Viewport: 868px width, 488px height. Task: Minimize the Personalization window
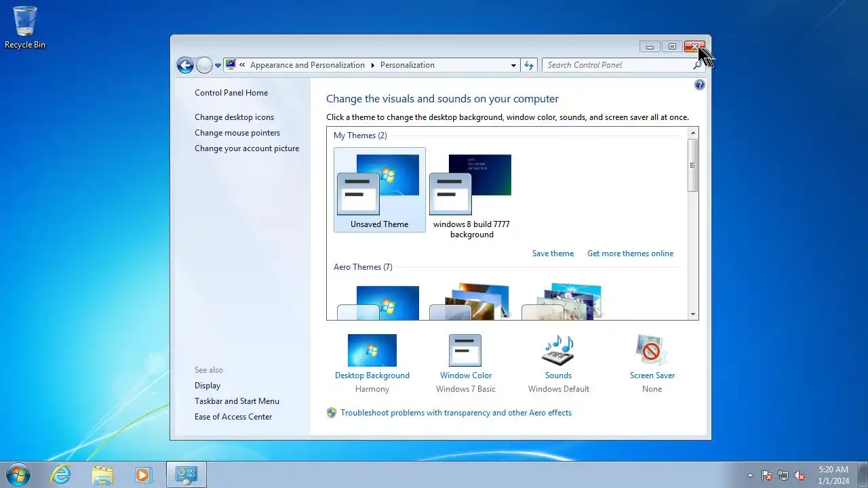[650, 47]
